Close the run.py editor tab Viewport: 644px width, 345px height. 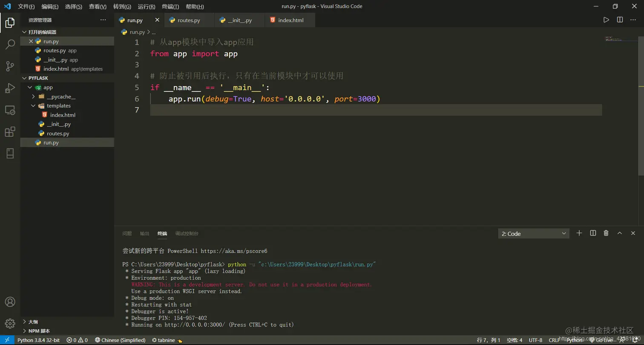coord(157,20)
